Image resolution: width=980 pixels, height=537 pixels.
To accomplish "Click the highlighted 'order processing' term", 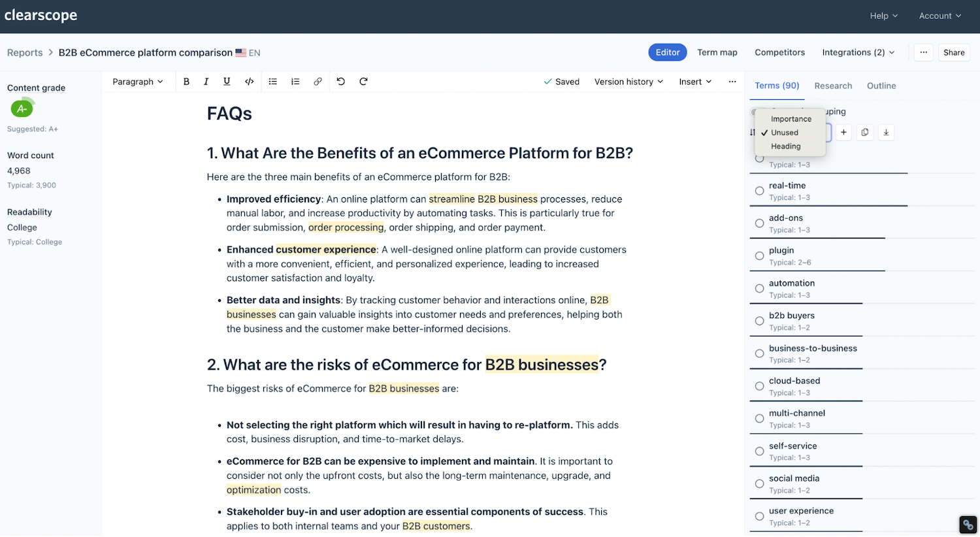I will (x=346, y=227).
